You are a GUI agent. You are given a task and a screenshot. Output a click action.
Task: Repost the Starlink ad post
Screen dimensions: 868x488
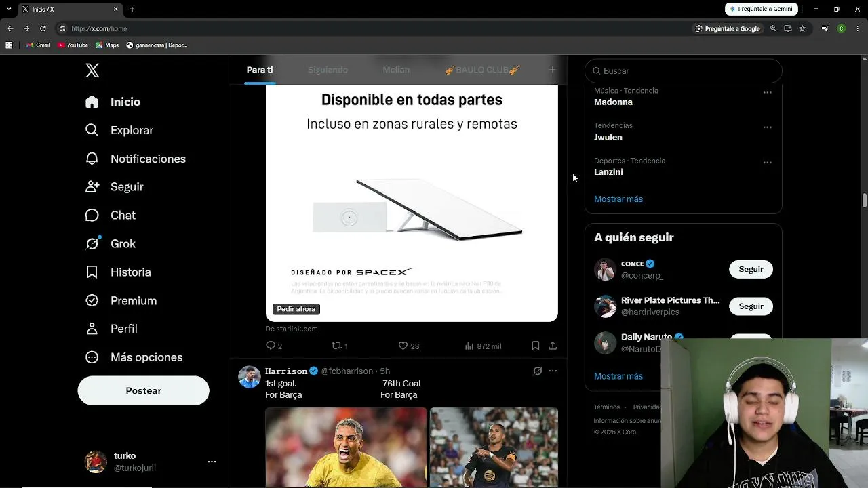[x=339, y=346]
